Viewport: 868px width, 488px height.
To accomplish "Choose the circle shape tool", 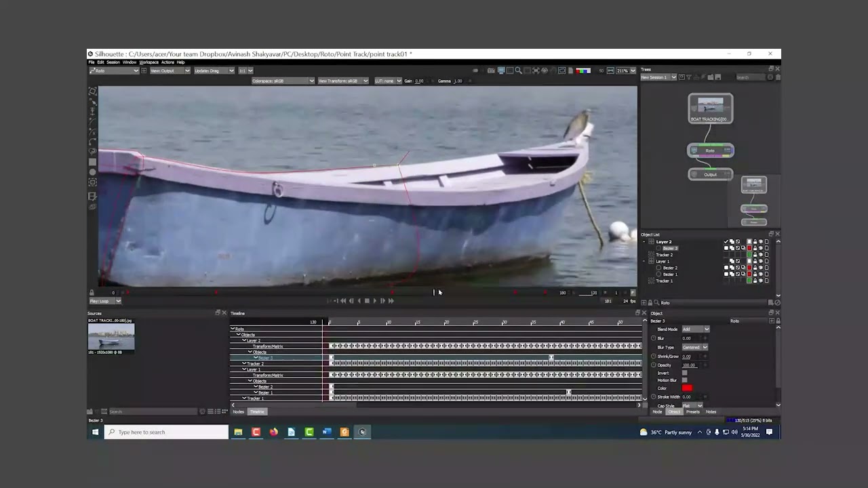I will point(93,172).
